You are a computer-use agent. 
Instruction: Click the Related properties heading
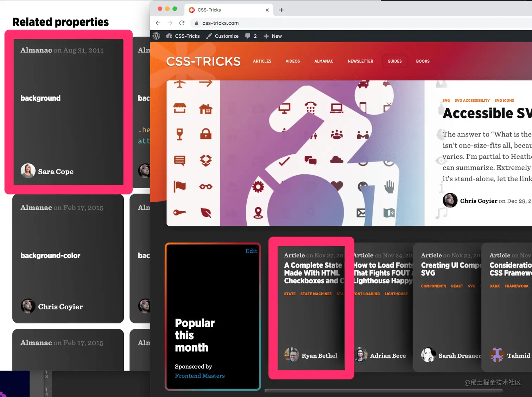point(61,22)
